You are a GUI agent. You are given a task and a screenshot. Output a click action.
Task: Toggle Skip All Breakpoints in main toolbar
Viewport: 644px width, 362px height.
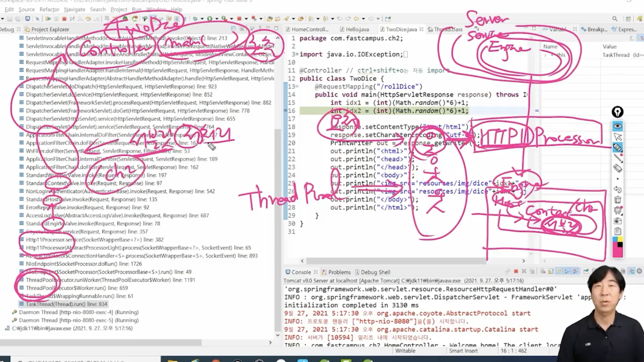37,19
